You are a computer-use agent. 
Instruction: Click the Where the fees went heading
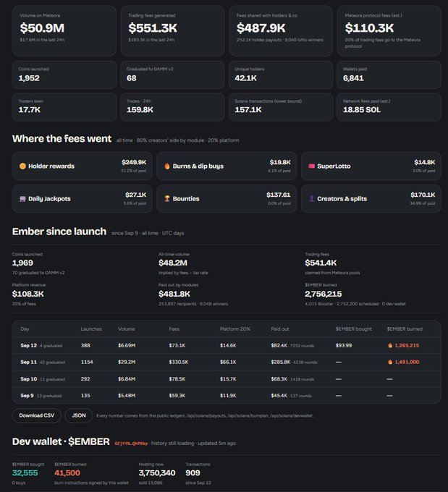62,139
